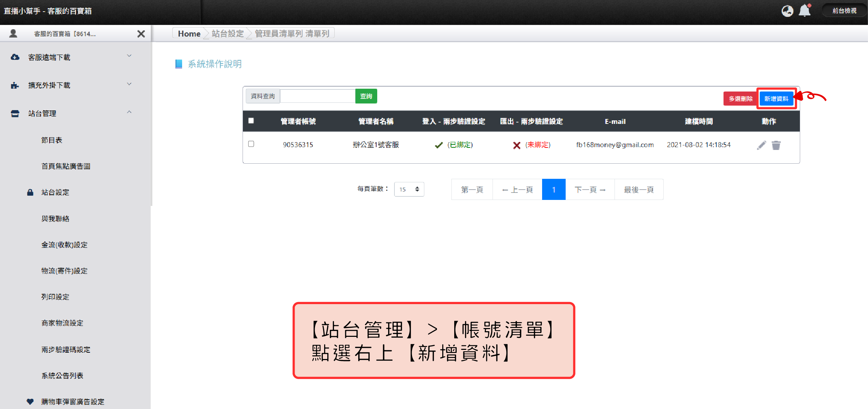868x409 pixels.
Task: Select 金流(收款)設定 in the sidebar
Action: click(x=64, y=245)
